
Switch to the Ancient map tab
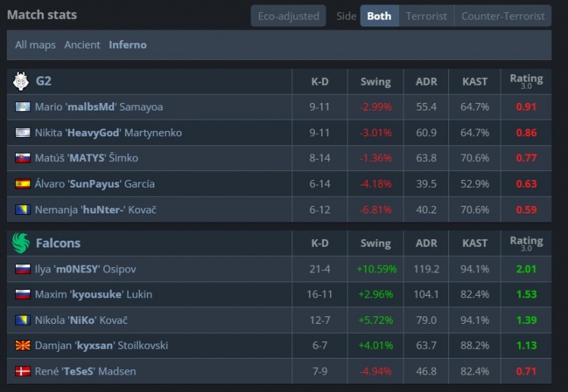[82, 45]
